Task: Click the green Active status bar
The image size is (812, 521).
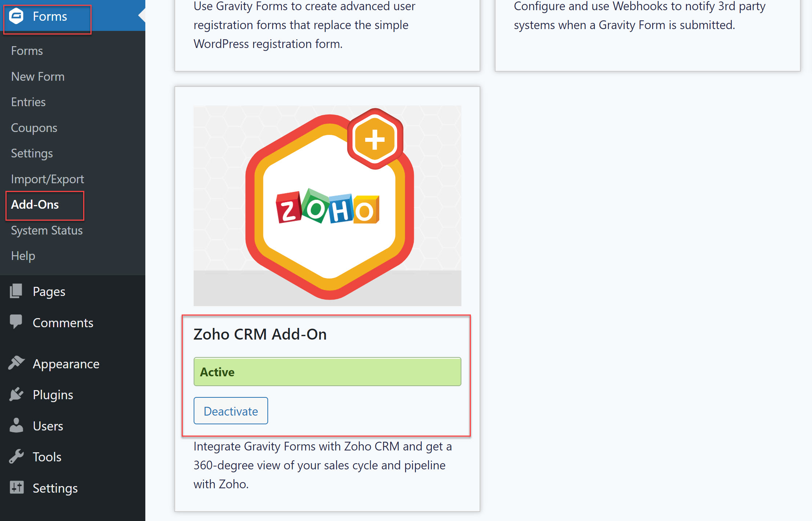Action: click(x=327, y=372)
